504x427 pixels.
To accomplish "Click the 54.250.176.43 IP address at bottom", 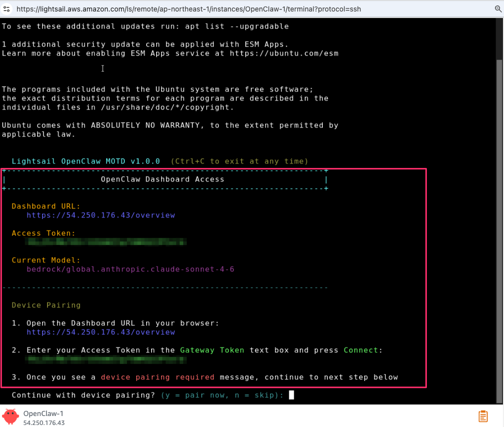I will coord(44,422).
